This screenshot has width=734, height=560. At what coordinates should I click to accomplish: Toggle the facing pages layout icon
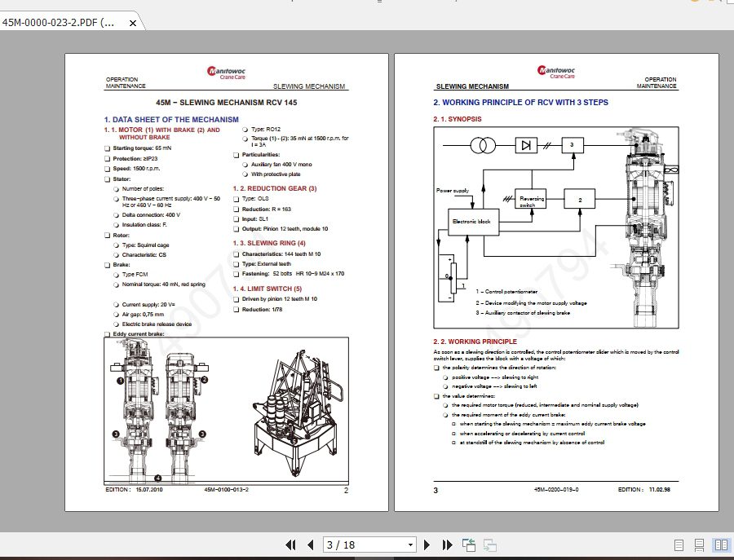(x=720, y=545)
